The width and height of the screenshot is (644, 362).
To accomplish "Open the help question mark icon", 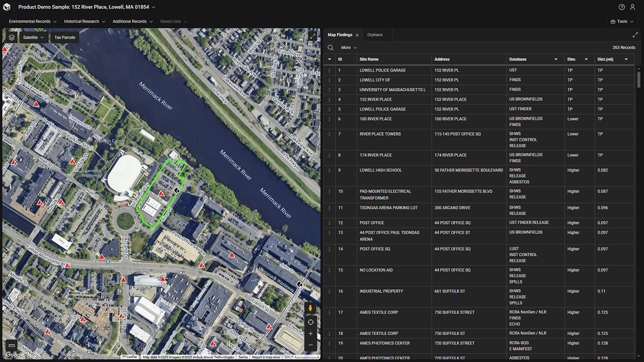I will pos(622,7).
